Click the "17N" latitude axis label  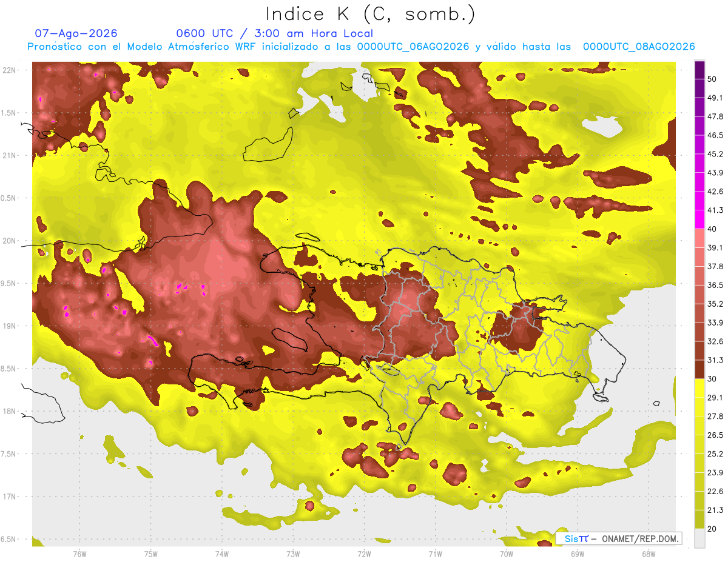pyautogui.click(x=10, y=497)
